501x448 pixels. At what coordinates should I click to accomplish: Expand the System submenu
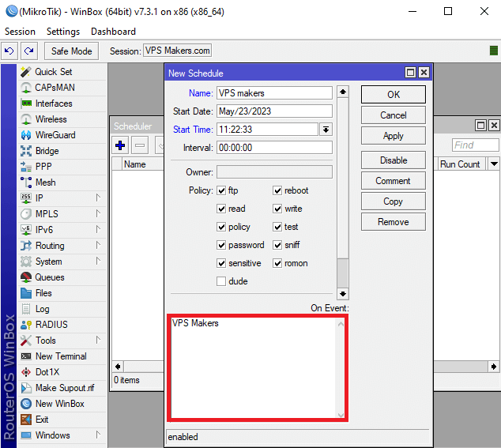99,262
